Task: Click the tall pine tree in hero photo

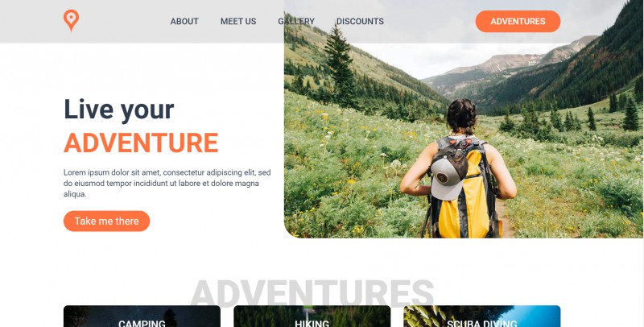Action: click(x=340, y=66)
